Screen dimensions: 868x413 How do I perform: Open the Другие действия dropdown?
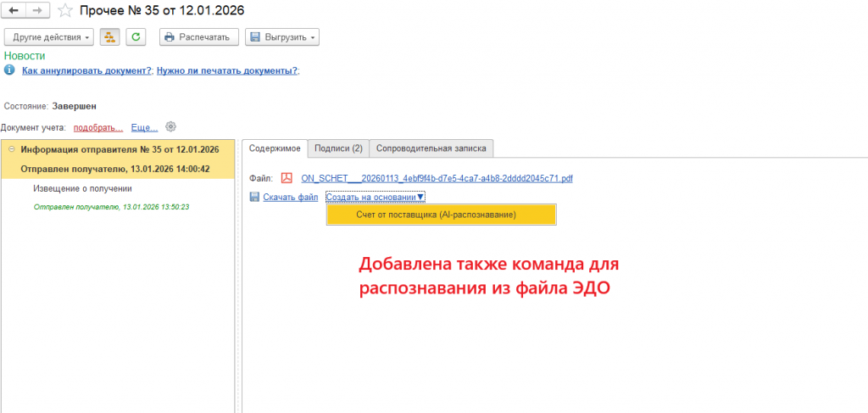[49, 37]
